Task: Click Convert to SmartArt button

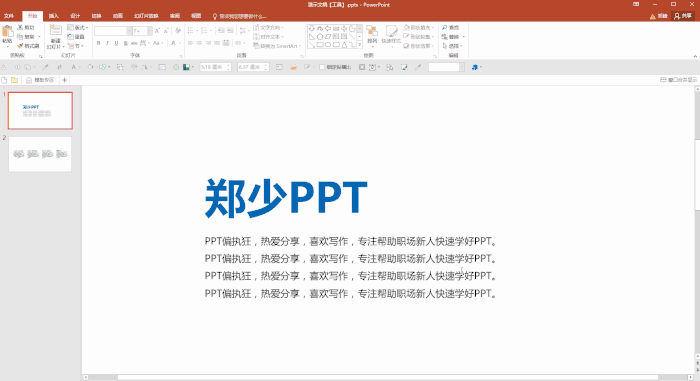Action: 277,46
